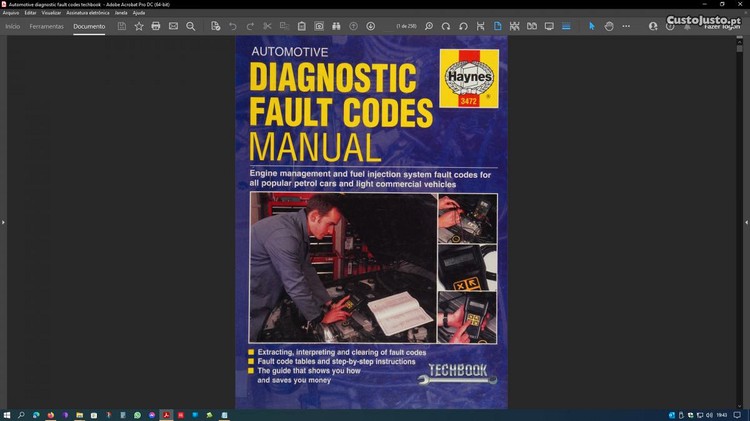
Task: Switch to the Ferramentas tab
Action: click(x=47, y=26)
